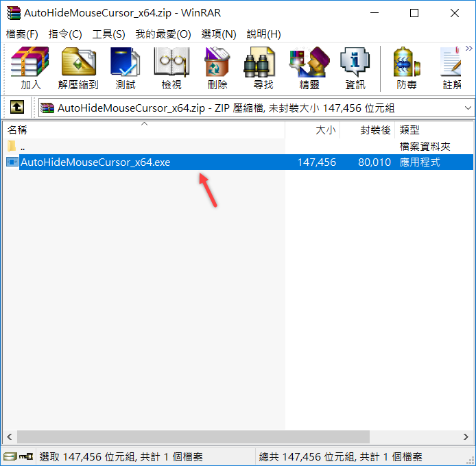Click the 註解 (Comment) toolbar icon
This screenshot has width=476, height=466.
451,69
